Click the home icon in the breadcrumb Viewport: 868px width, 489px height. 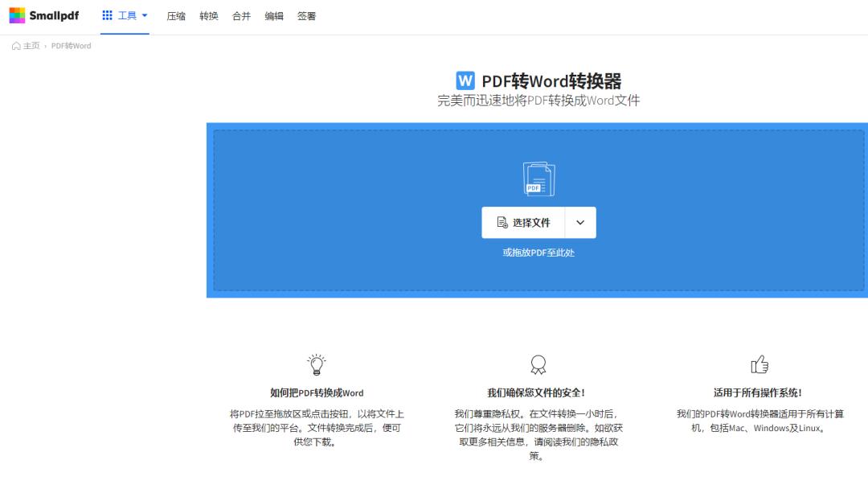[16, 46]
